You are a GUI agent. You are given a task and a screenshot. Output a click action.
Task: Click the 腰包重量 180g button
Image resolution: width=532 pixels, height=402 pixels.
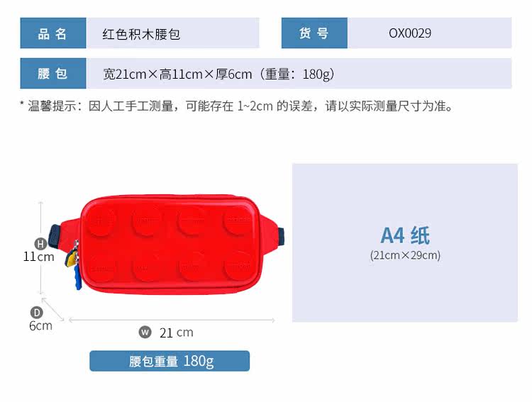(x=170, y=361)
